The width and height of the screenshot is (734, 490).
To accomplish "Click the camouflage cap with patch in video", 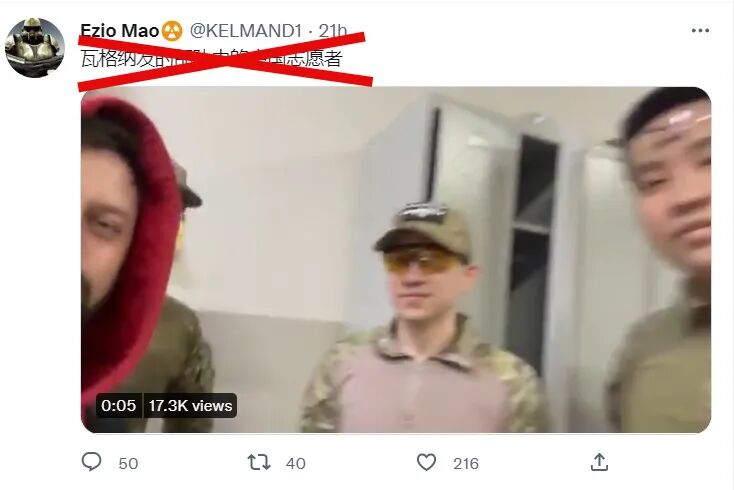I will 424,229.
